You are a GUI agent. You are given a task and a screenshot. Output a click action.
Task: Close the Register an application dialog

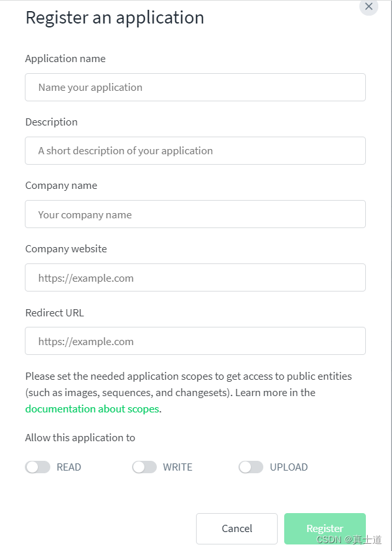click(369, 7)
